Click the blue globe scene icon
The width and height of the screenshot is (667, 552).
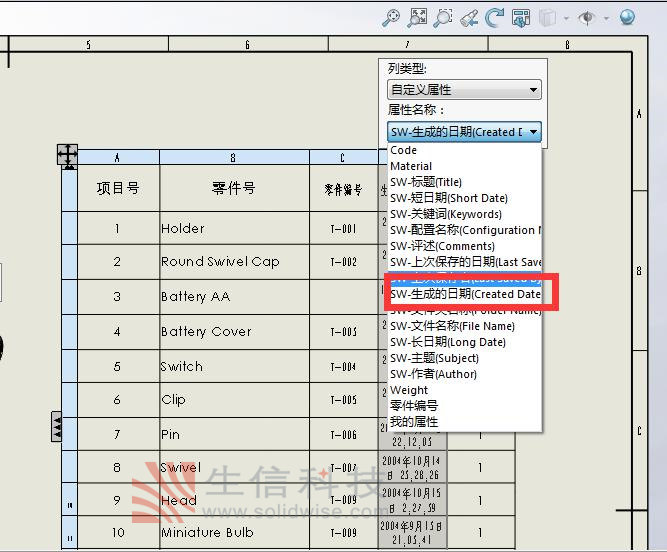[x=627, y=18]
